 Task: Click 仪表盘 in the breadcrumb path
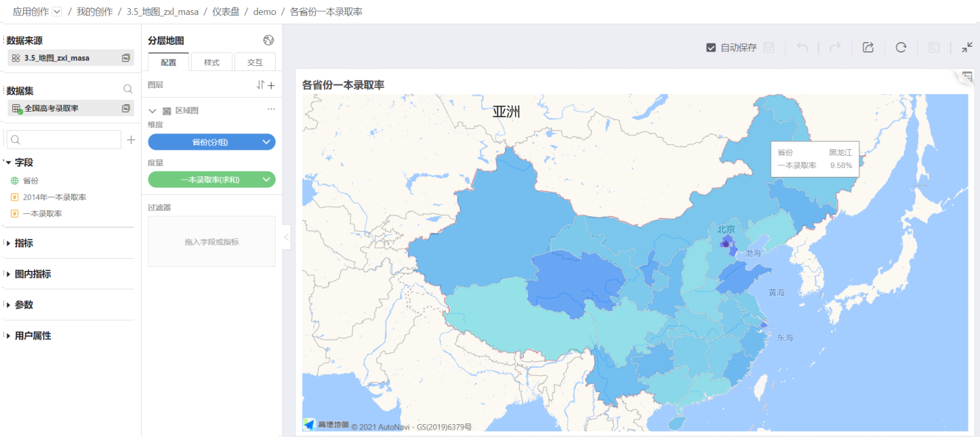(x=226, y=12)
